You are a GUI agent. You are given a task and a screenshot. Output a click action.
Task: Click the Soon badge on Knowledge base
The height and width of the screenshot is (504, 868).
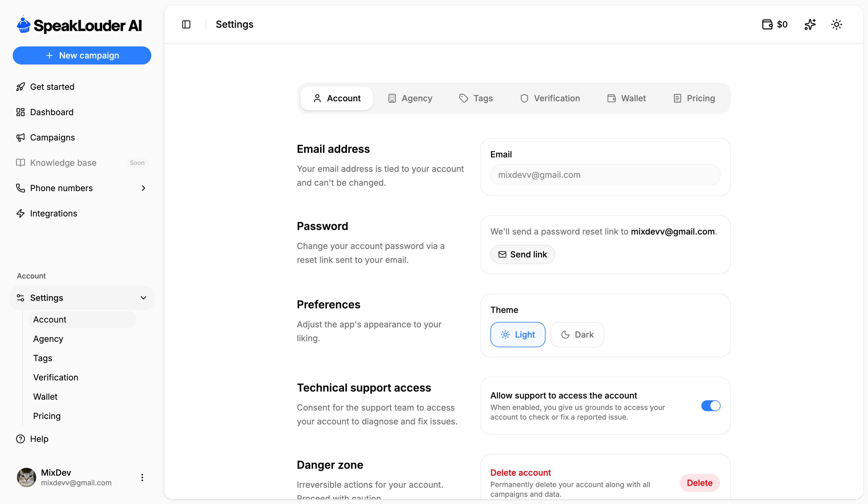tap(137, 162)
